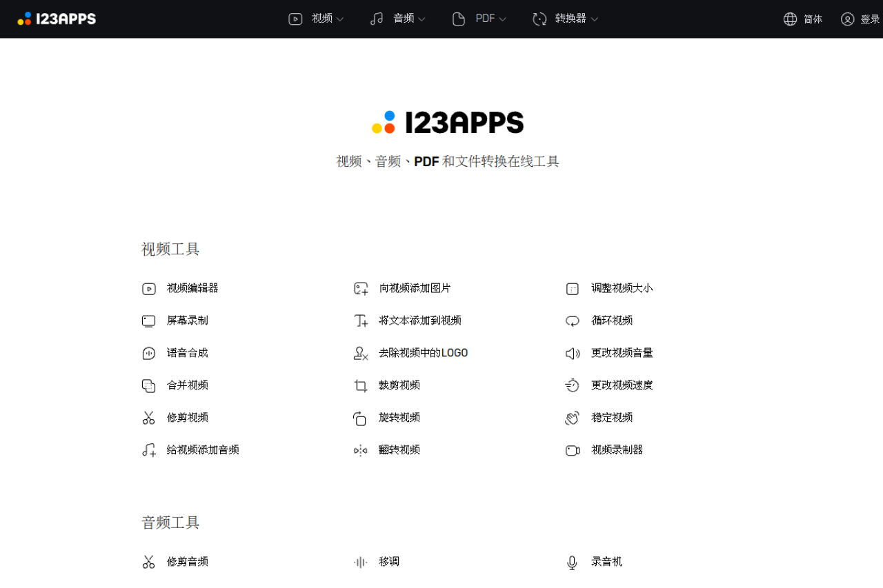883x588 pixels.
Task: Click the video editor icon beside 视频编辑器
Action: click(x=149, y=289)
